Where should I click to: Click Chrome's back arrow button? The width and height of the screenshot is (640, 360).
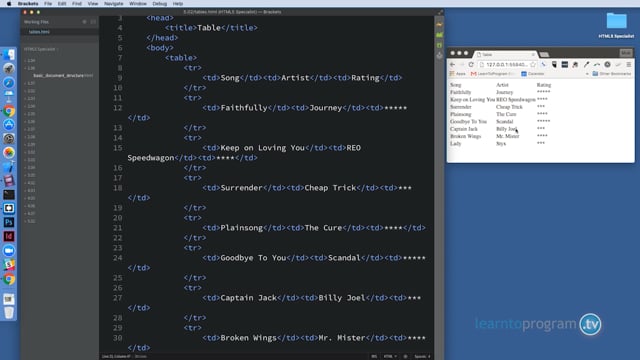click(453, 64)
